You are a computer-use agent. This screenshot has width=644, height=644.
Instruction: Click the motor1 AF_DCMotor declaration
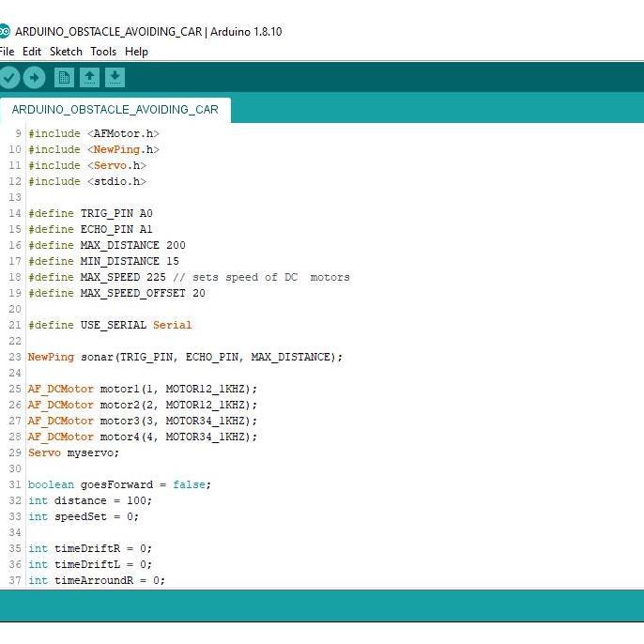pos(143,390)
